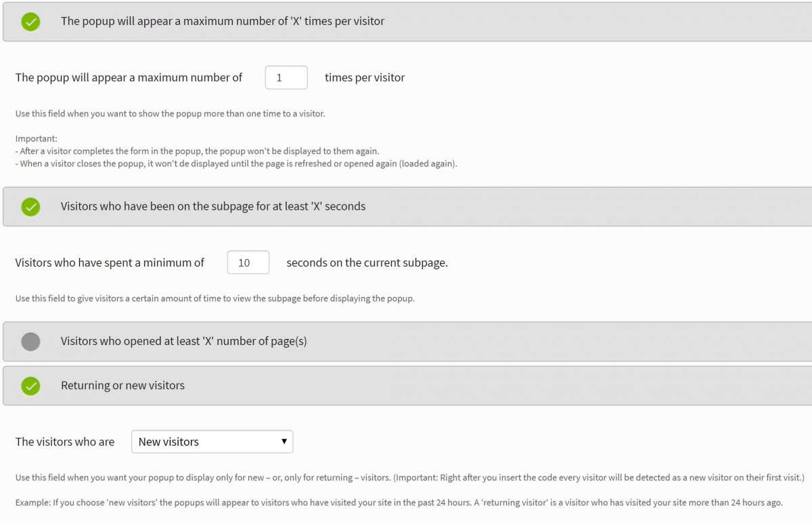
Task: Enable gray circle for opened pages condition
Action: 30,342
